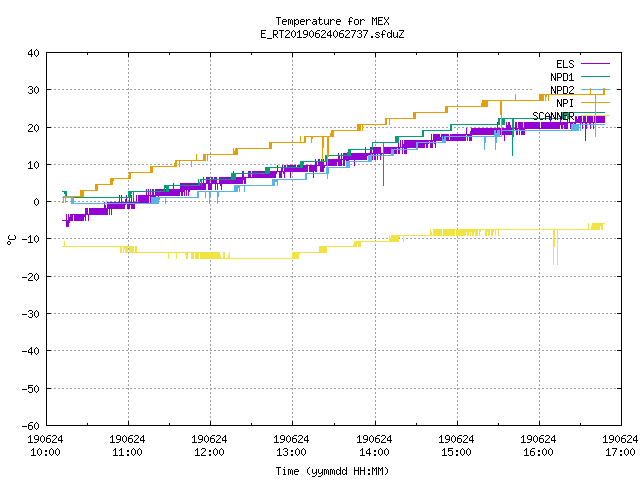Click the green NPD1 legend line sample

point(595,76)
